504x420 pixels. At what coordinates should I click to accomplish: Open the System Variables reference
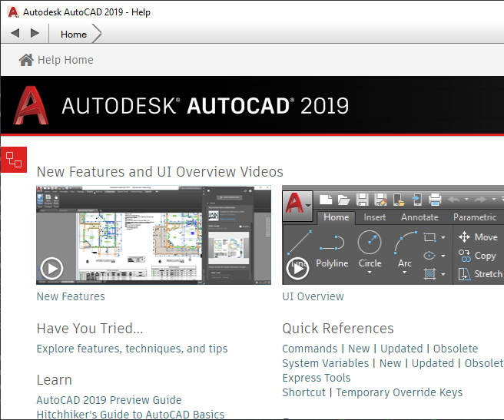tap(326, 363)
